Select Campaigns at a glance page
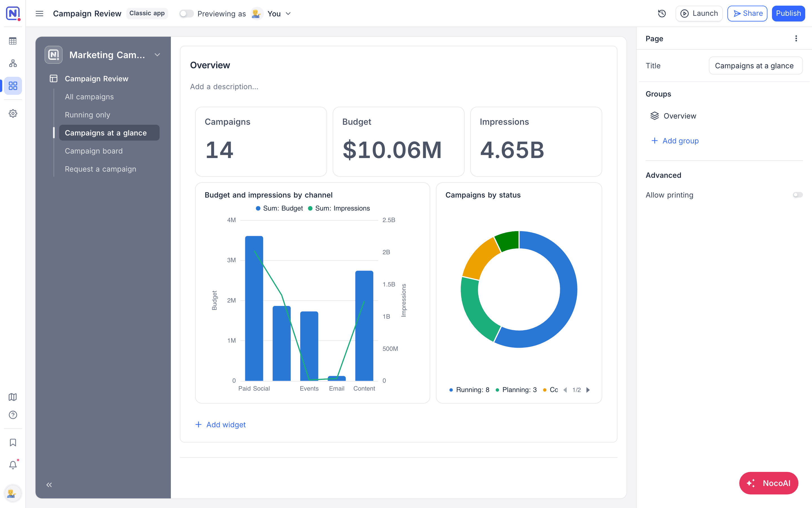Viewport: 812px width, 508px height. point(109,133)
